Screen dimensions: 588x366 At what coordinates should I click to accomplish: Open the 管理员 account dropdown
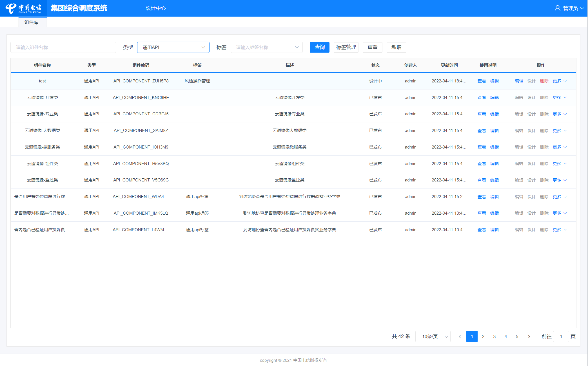[x=573, y=8]
